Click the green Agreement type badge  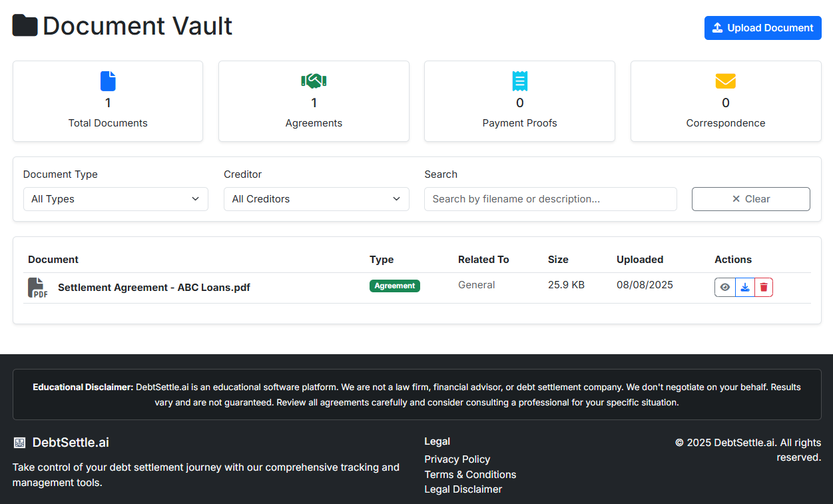point(394,285)
